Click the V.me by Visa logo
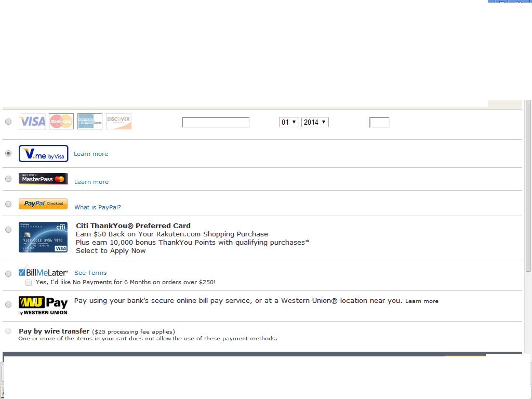 coord(44,154)
